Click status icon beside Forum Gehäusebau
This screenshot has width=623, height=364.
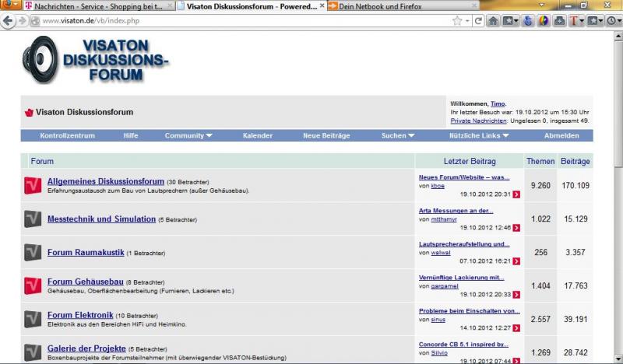click(33, 285)
